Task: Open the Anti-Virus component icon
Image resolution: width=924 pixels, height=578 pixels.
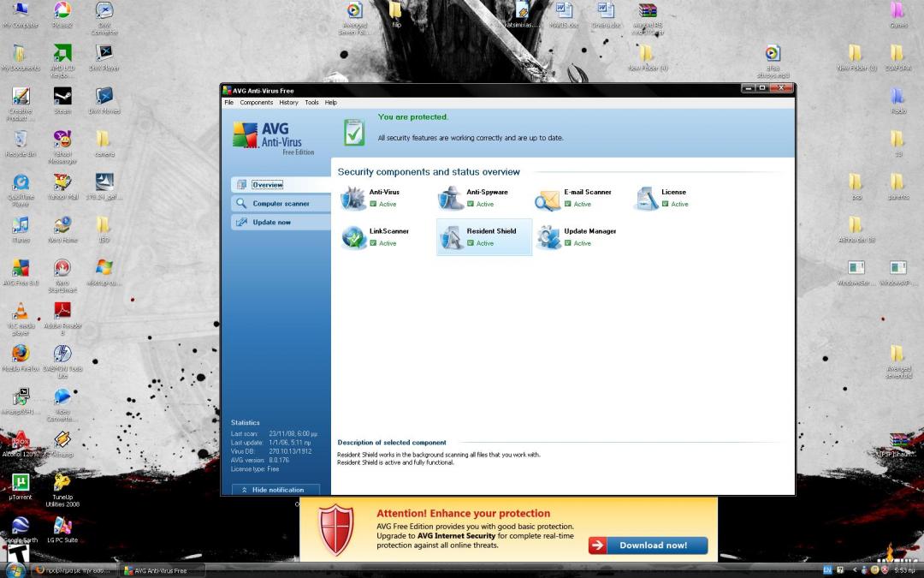Action: pyautogui.click(x=353, y=198)
